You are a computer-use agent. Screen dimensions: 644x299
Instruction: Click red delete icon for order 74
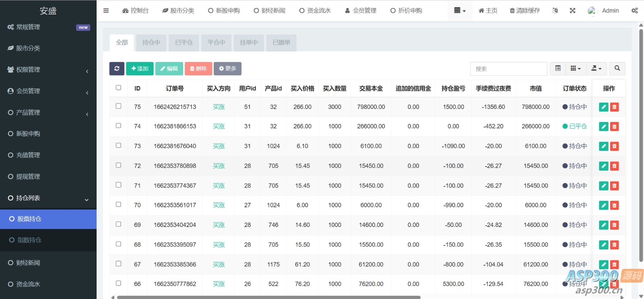point(614,126)
